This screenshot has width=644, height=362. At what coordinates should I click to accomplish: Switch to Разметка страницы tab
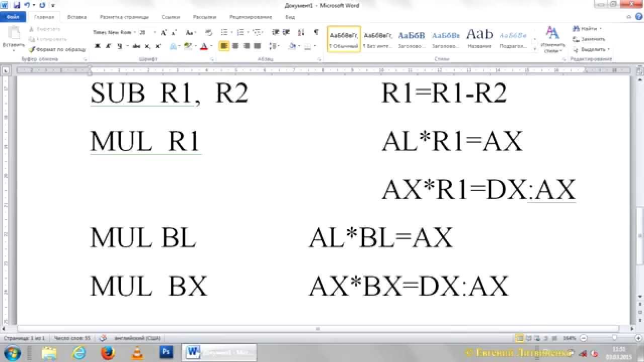coord(124,17)
